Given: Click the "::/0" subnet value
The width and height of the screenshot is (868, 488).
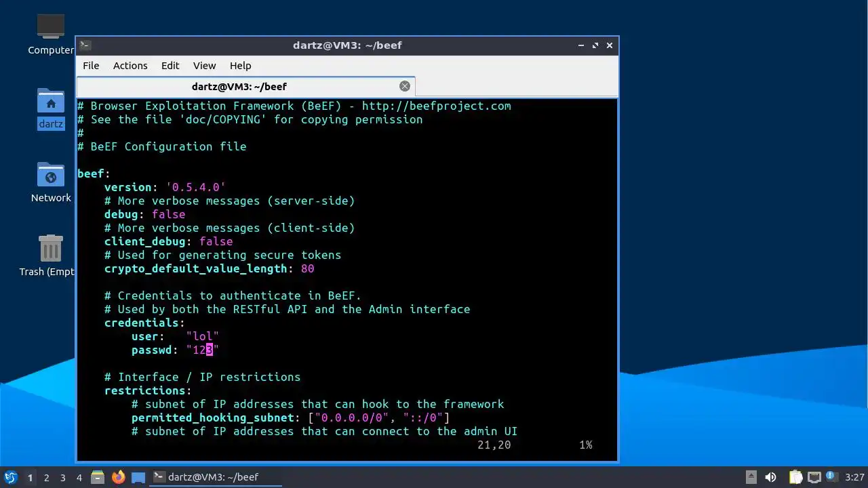Looking at the screenshot, I should (x=422, y=418).
